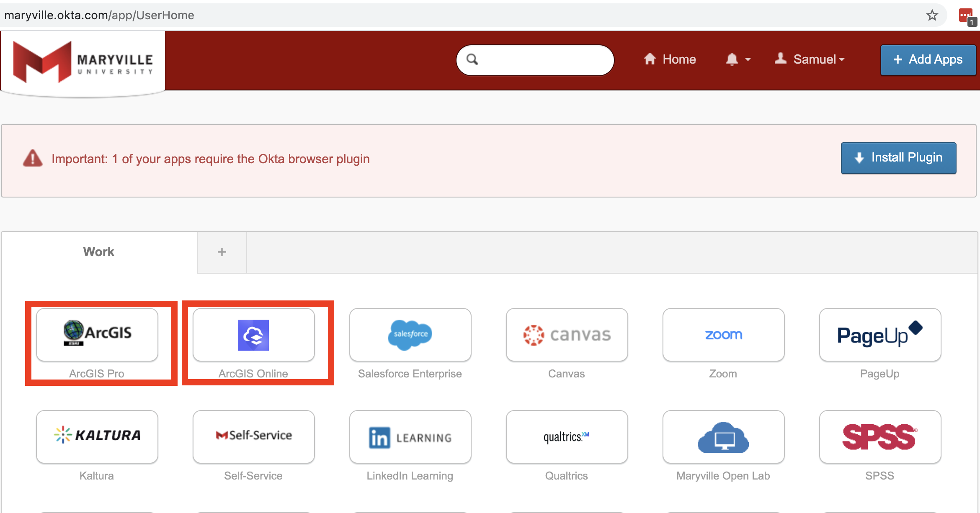
Task: Select the Work tab
Action: click(x=99, y=252)
